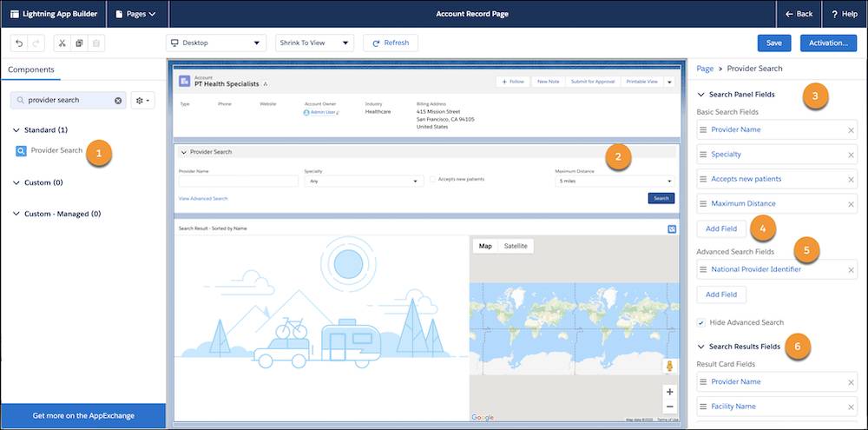
Task: Click Get more on the AppExchange
Action: 83,415
